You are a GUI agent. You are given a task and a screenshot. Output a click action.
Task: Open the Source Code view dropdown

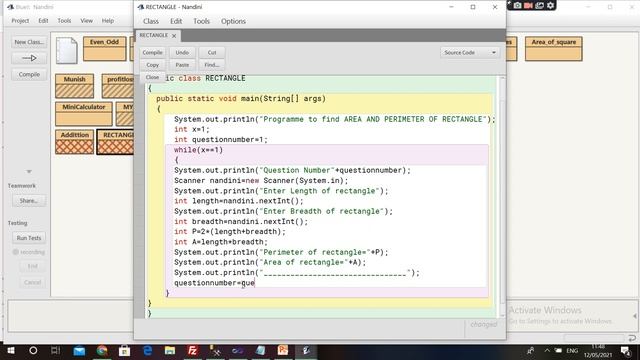point(470,53)
